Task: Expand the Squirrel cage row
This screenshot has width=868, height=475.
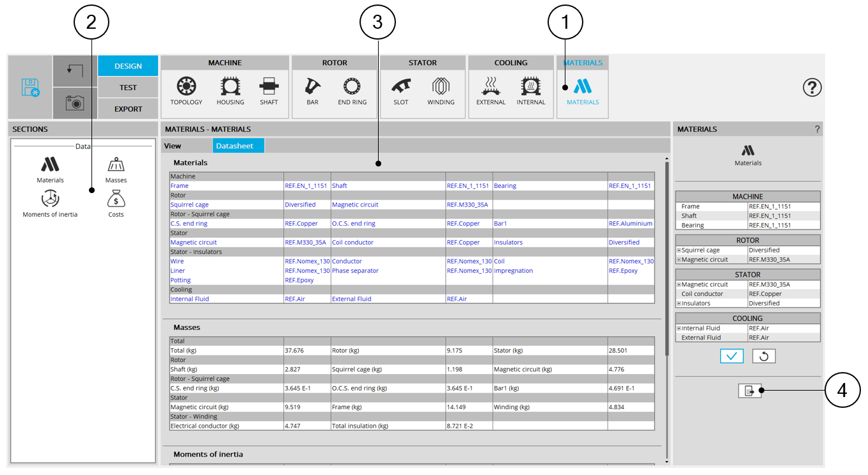Action: tap(679, 251)
